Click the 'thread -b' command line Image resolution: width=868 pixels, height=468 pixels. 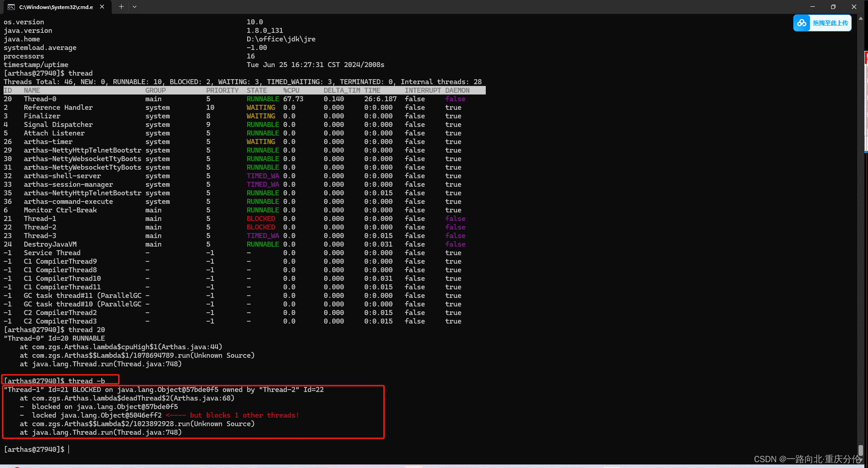[54, 381]
